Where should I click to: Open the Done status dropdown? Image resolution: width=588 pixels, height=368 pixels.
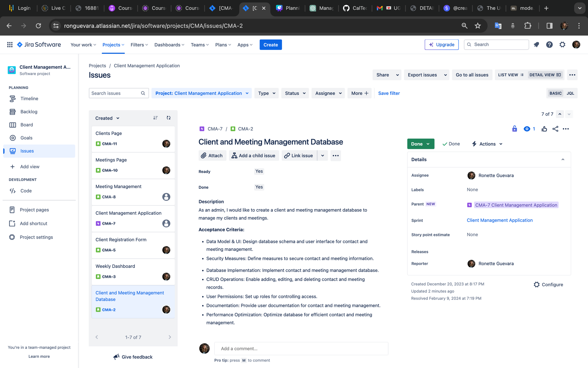point(420,144)
